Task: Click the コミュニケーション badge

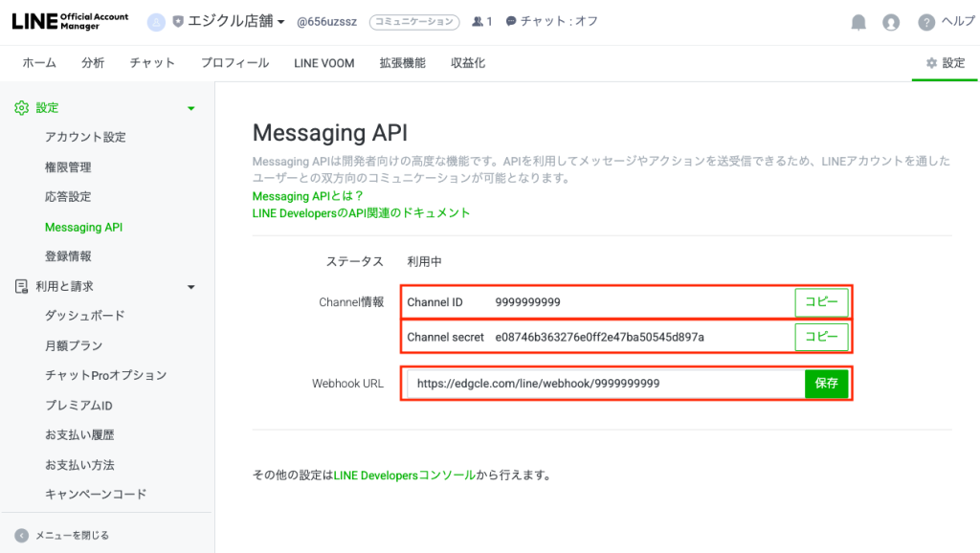Action: click(x=414, y=22)
